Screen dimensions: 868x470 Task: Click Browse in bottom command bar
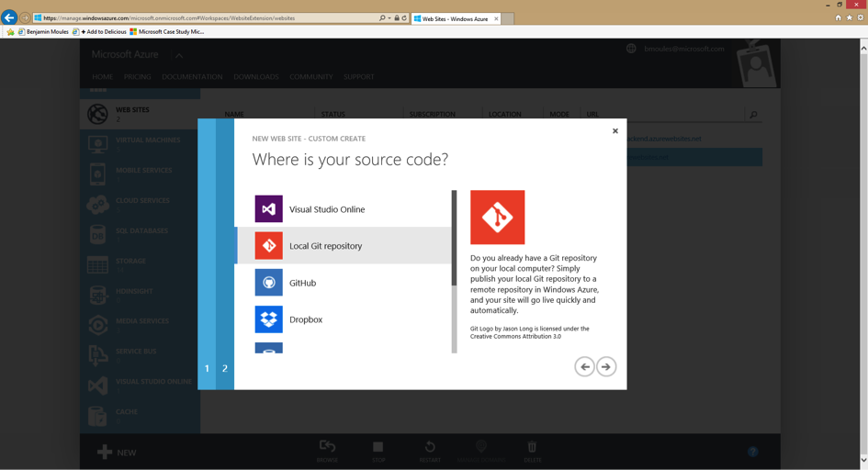[327, 451]
